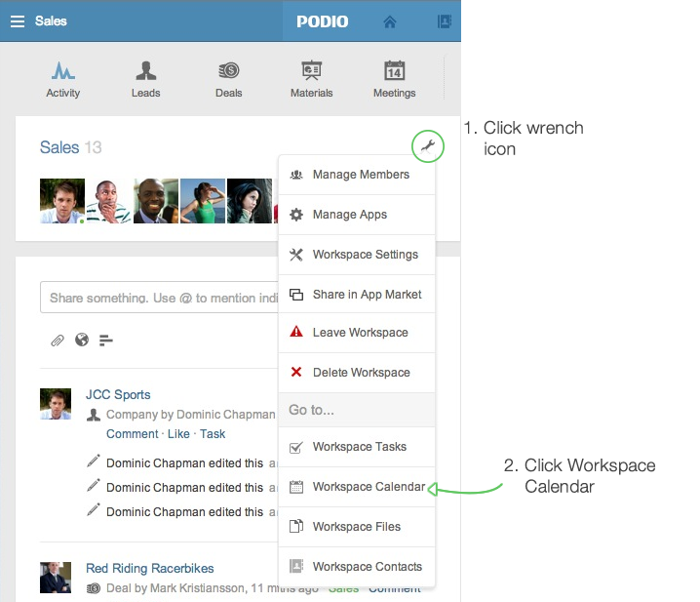Image resolution: width=700 pixels, height=602 pixels.
Task: Open the Activity app
Action: (63, 80)
